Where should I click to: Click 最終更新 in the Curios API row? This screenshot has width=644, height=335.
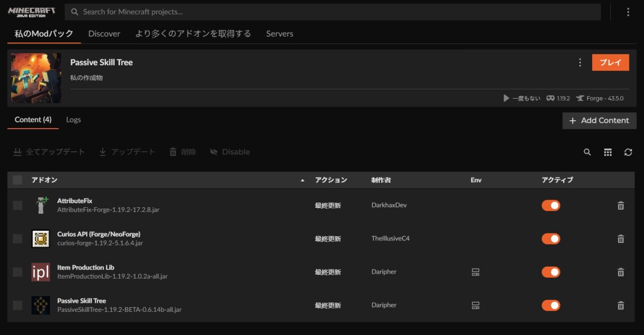click(328, 238)
